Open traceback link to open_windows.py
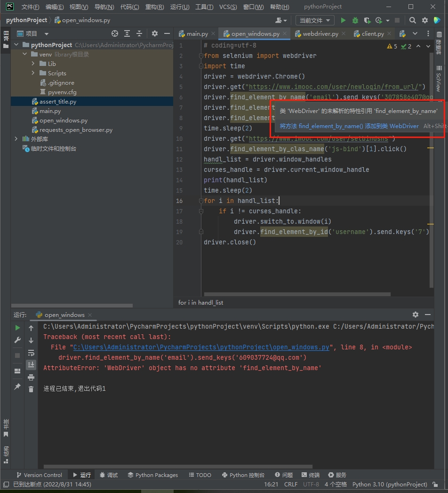Screen dimensions: 448x493 tap(201, 347)
